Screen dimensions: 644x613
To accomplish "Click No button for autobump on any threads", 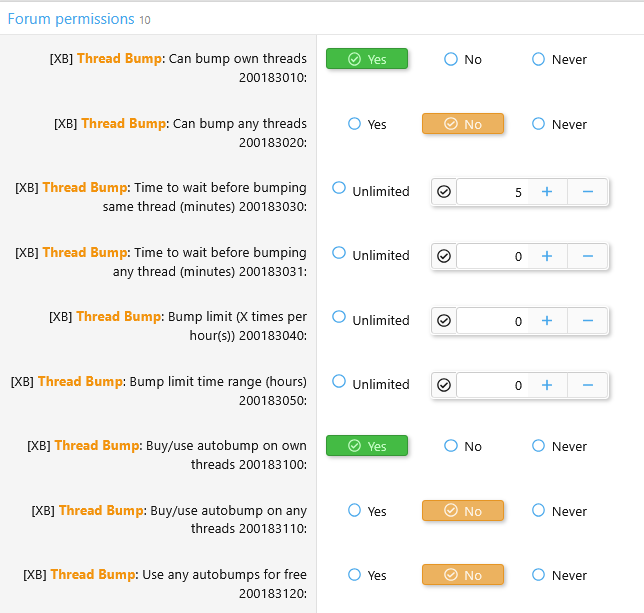I will tap(463, 511).
